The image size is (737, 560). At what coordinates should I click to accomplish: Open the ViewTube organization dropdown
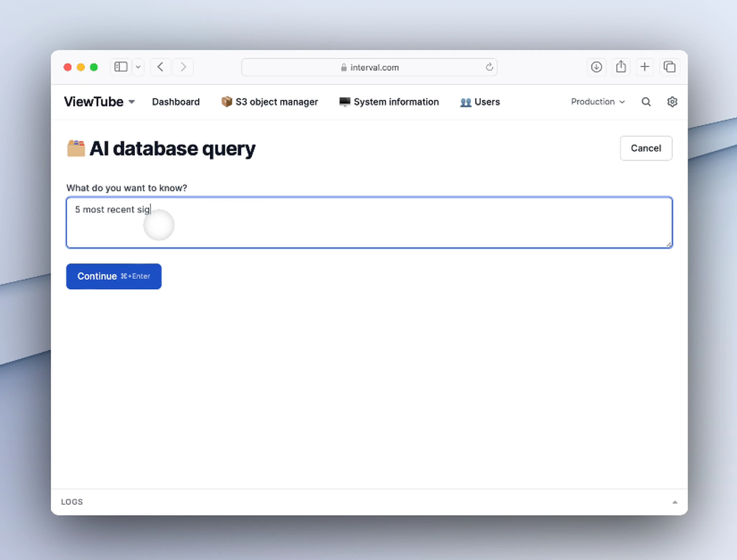click(x=99, y=102)
